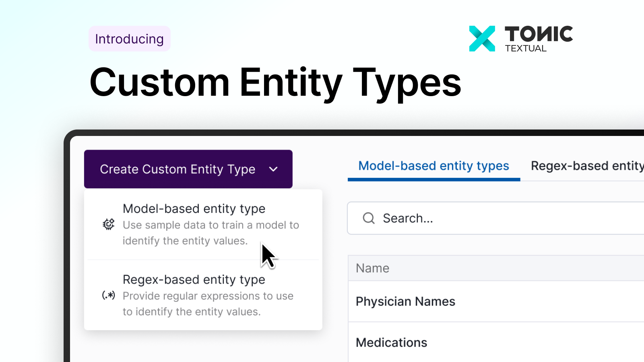Click the Introducing badge
Screen dimensions: 644x362
[x=129, y=39]
